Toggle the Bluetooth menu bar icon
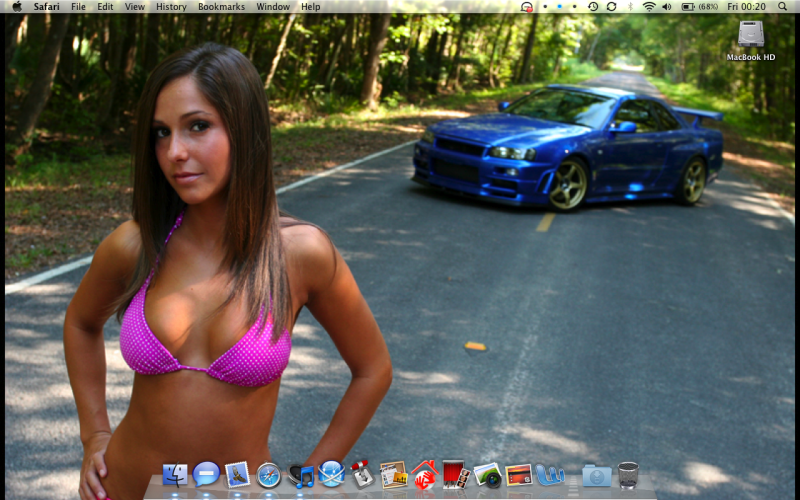This screenshot has height=500, width=800. pos(630,7)
